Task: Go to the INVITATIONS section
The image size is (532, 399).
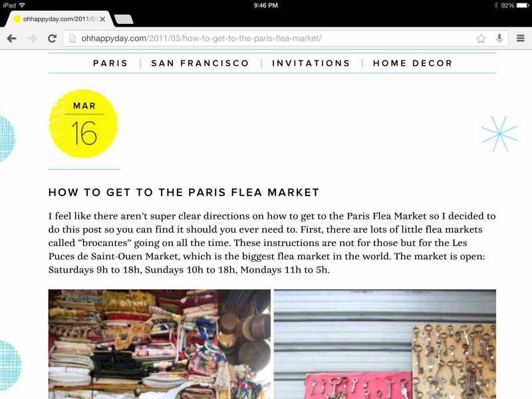Action: pyautogui.click(x=311, y=63)
